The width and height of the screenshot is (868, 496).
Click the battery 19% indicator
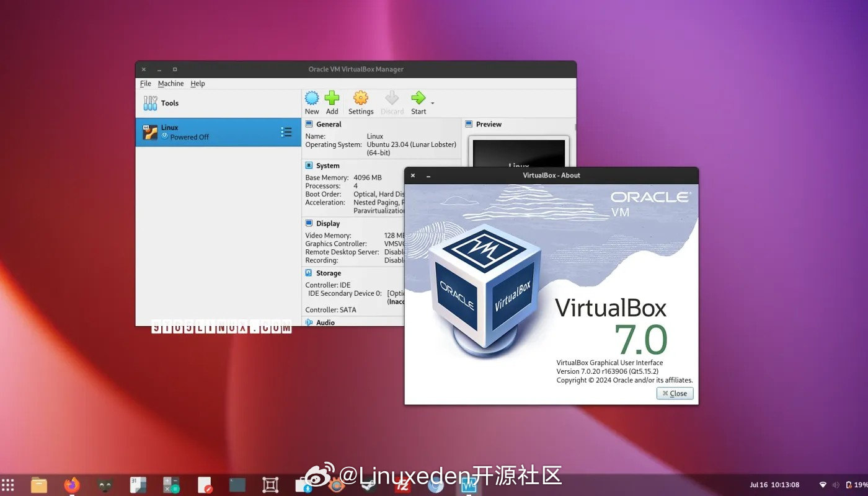pyautogui.click(x=857, y=485)
